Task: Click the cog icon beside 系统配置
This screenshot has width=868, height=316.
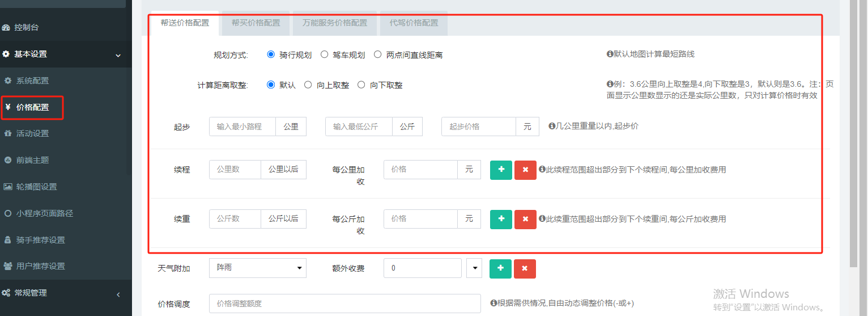Action: [x=8, y=81]
